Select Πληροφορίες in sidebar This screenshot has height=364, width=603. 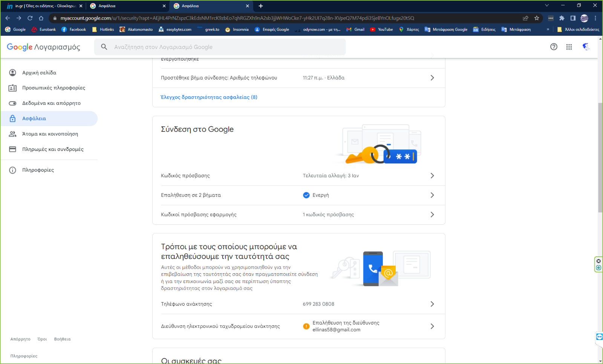[x=49, y=170]
